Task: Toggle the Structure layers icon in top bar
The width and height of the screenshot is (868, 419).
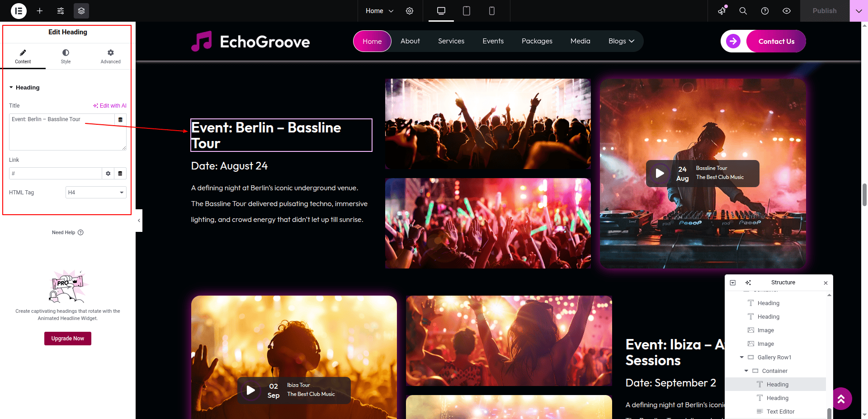Action: tap(81, 11)
